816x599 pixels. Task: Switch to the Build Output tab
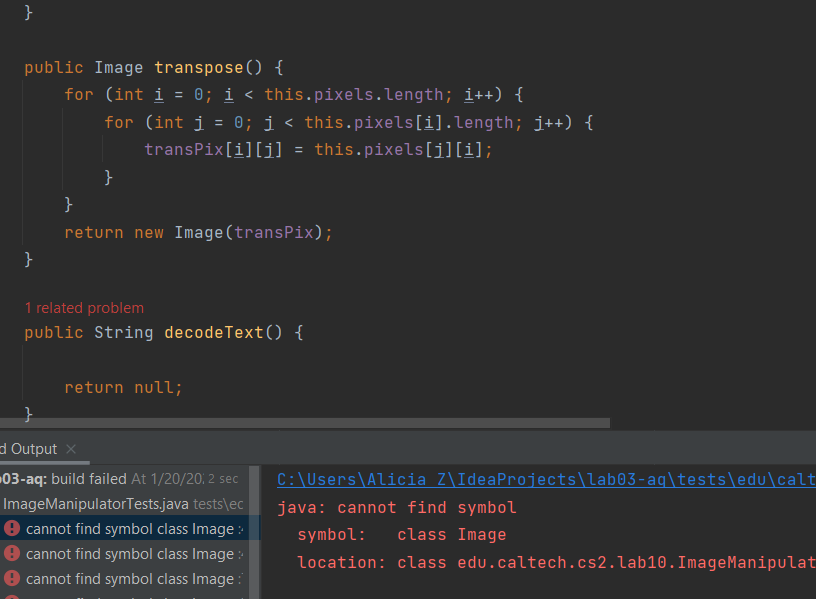[x=28, y=449]
